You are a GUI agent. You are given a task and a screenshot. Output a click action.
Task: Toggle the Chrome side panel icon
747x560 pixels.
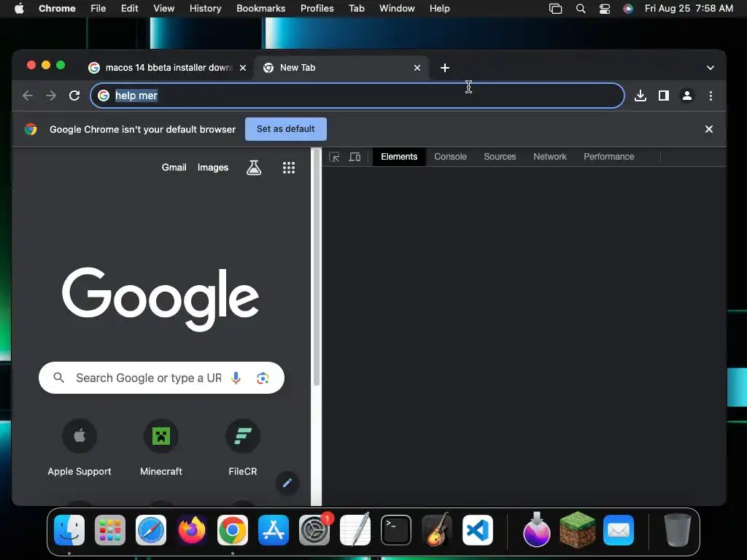(x=664, y=96)
